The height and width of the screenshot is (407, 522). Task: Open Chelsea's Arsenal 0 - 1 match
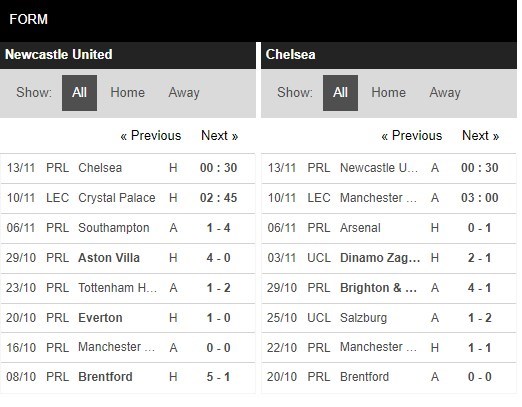click(x=389, y=228)
